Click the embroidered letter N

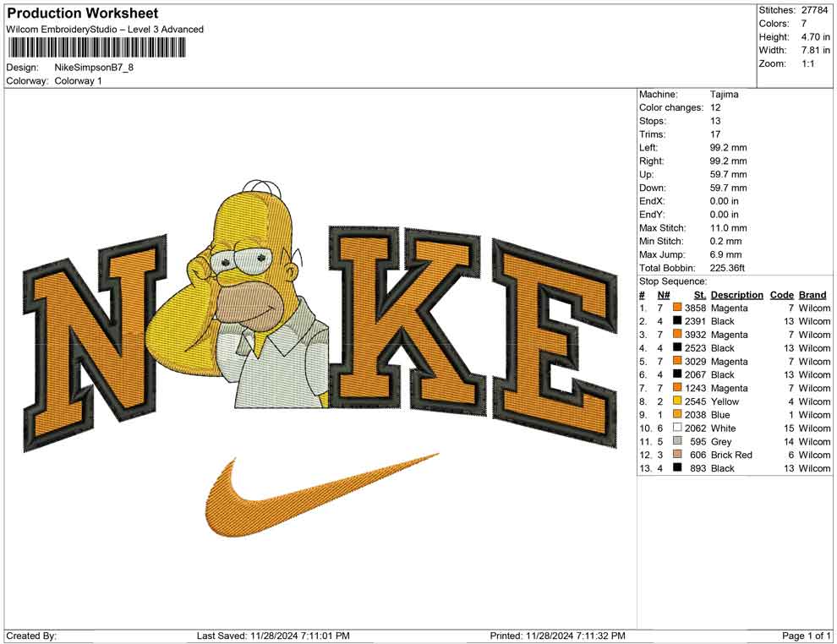pos(95,341)
